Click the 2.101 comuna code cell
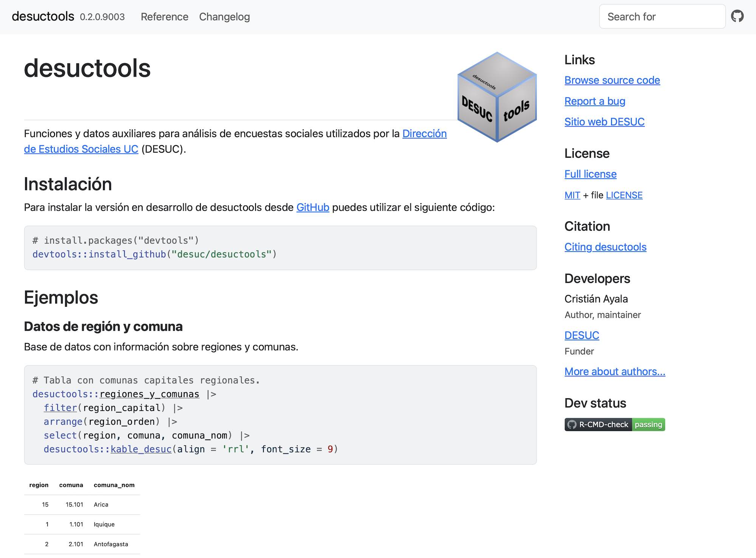The height and width of the screenshot is (558, 756). click(76, 544)
